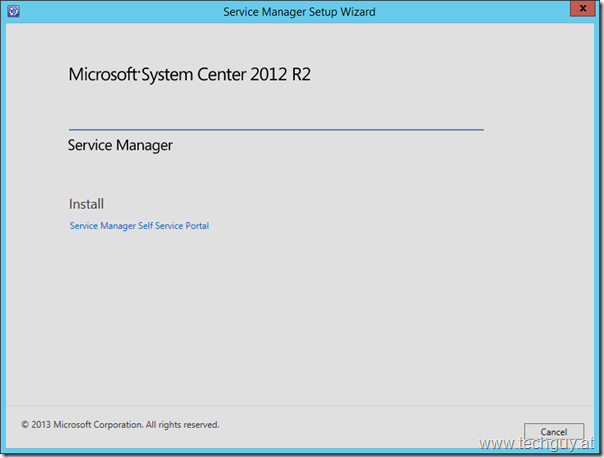Viewport: 604px width, 458px height.
Task: Click the Cancel button
Action: coord(554,432)
